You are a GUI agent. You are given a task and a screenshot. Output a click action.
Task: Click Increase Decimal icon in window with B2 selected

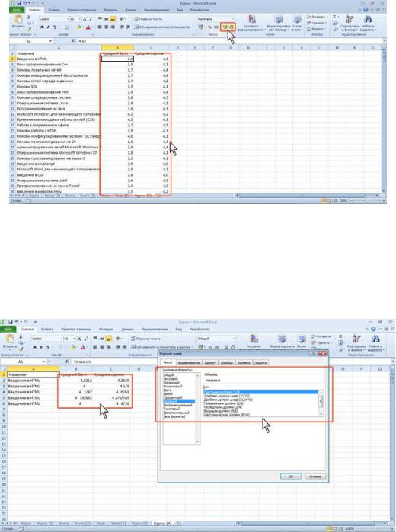point(225,27)
